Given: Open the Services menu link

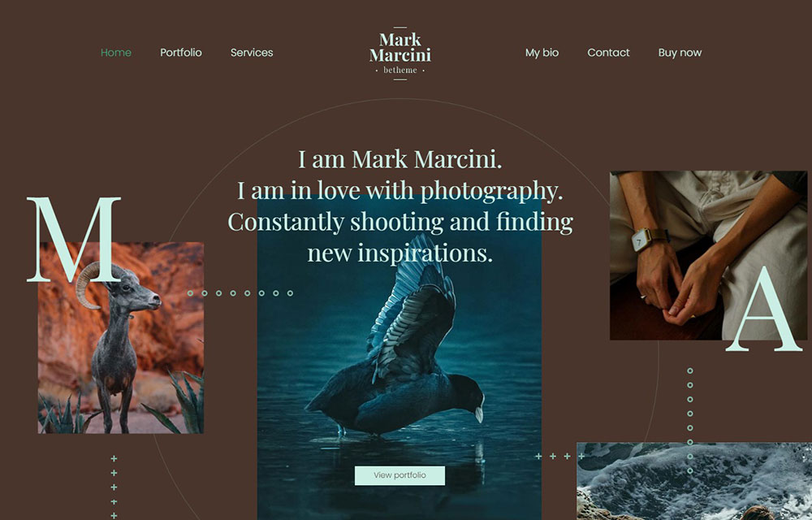Looking at the screenshot, I should click(252, 52).
